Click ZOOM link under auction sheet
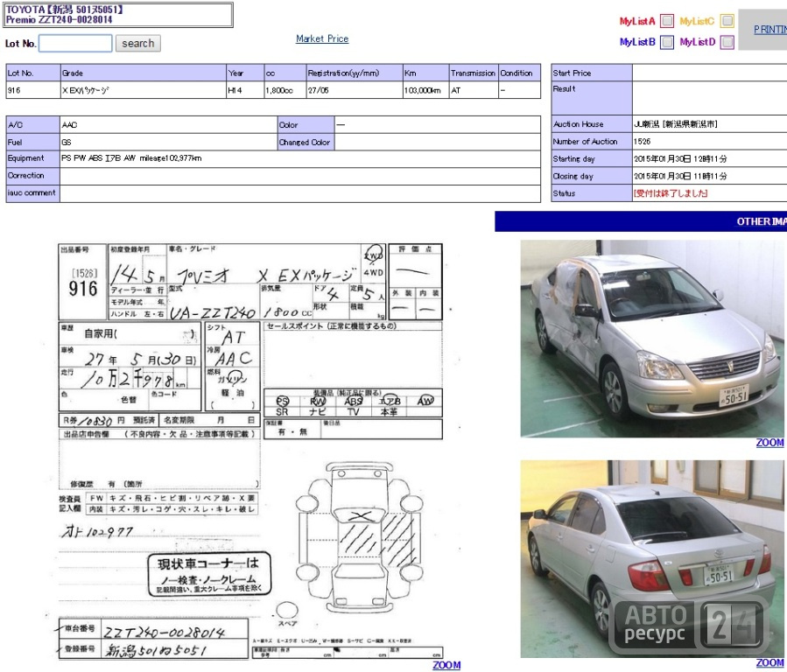 pyautogui.click(x=446, y=665)
